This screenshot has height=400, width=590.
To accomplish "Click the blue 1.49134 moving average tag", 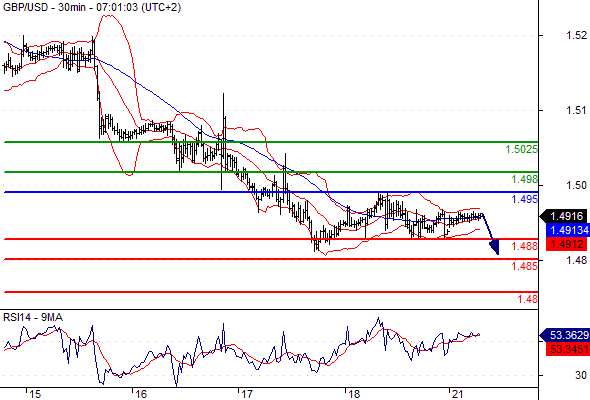I will point(568,230).
